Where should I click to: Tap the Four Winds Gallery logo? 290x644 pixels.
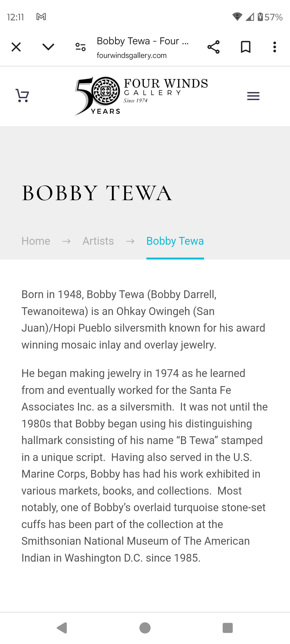pyautogui.click(x=141, y=96)
